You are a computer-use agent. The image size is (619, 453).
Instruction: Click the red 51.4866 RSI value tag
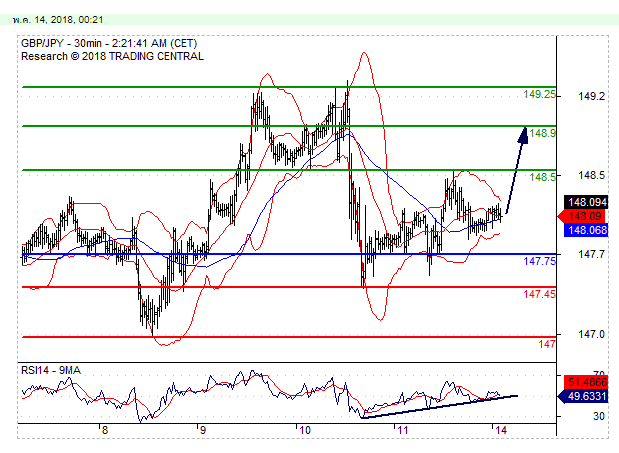[586, 382]
